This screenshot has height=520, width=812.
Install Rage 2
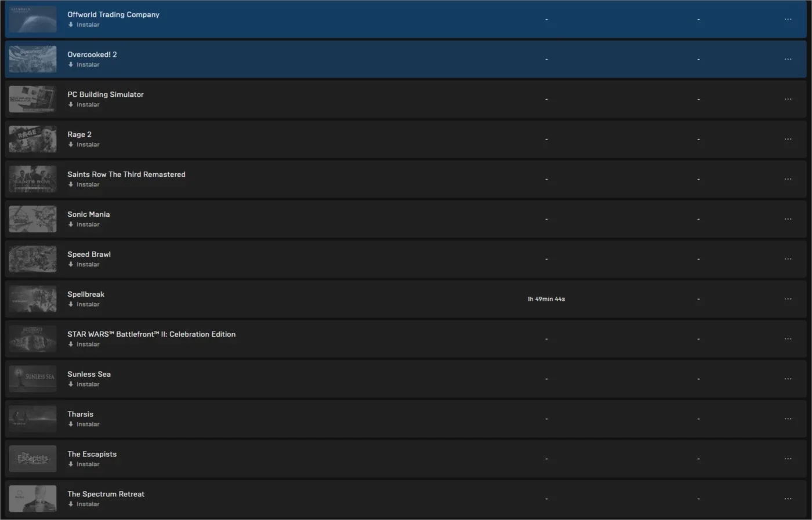pyautogui.click(x=84, y=145)
